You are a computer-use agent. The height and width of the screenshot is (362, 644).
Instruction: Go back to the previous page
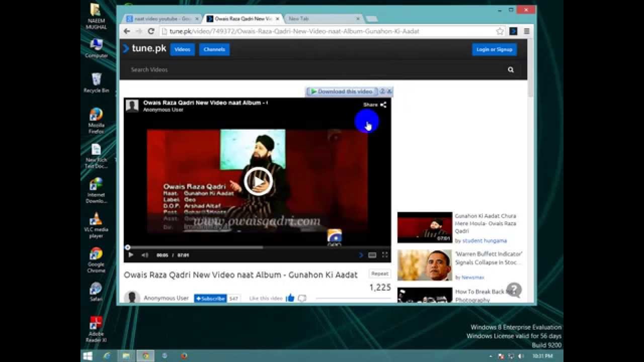[x=127, y=31]
